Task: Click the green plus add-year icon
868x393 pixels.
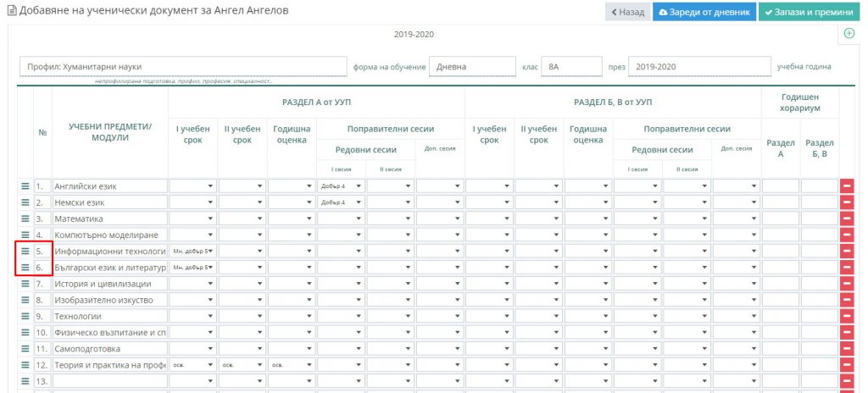Action: click(x=849, y=33)
